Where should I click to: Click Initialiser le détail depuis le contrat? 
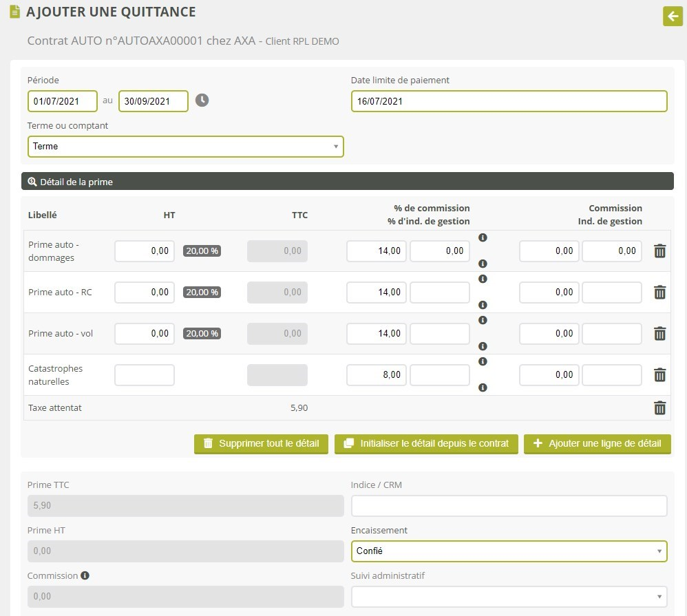coord(427,444)
